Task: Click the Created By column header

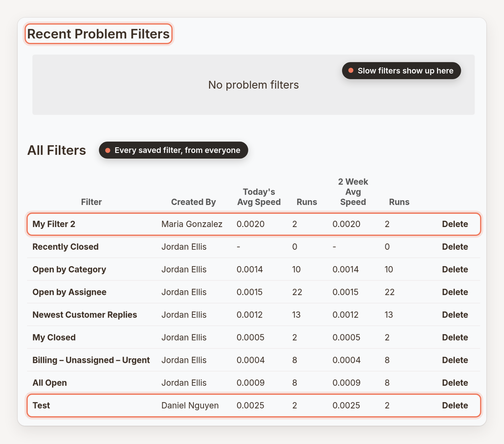Action: (193, 202)
